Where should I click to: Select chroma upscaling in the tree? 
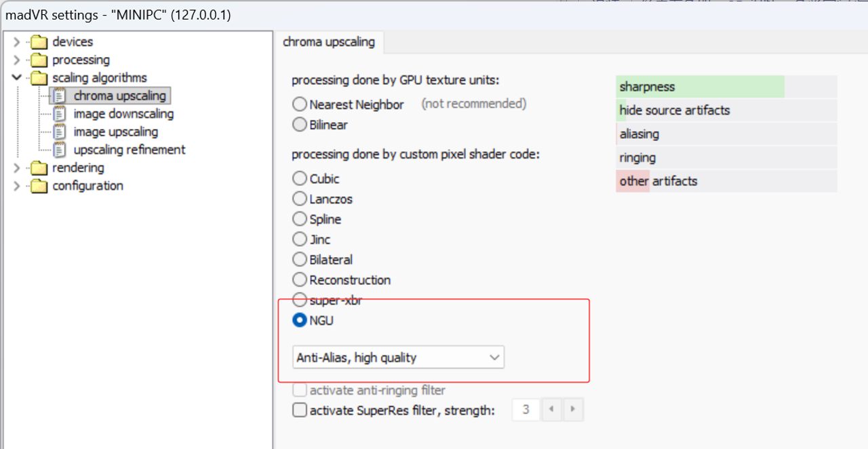(119, 96)
